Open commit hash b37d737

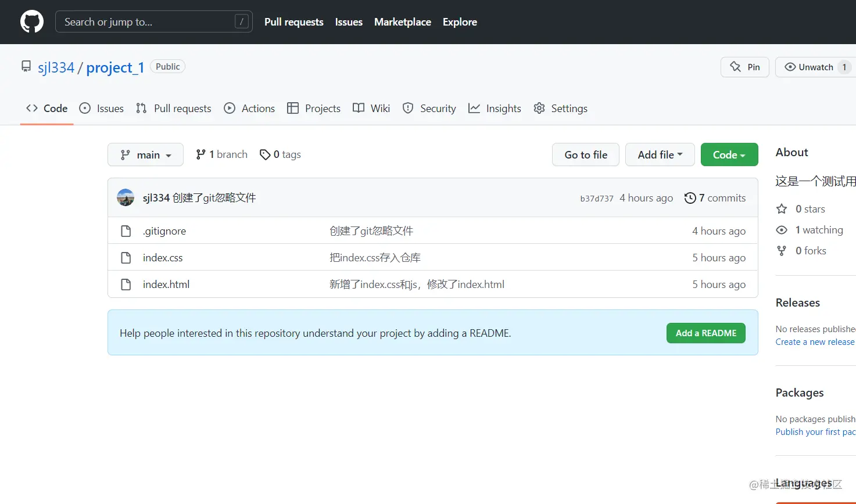coord(597,199)
